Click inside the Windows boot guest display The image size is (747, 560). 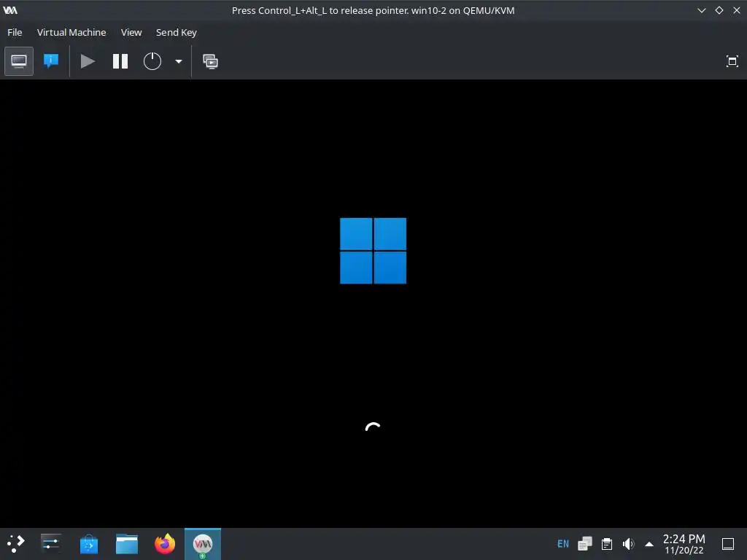tap(373, 303)
